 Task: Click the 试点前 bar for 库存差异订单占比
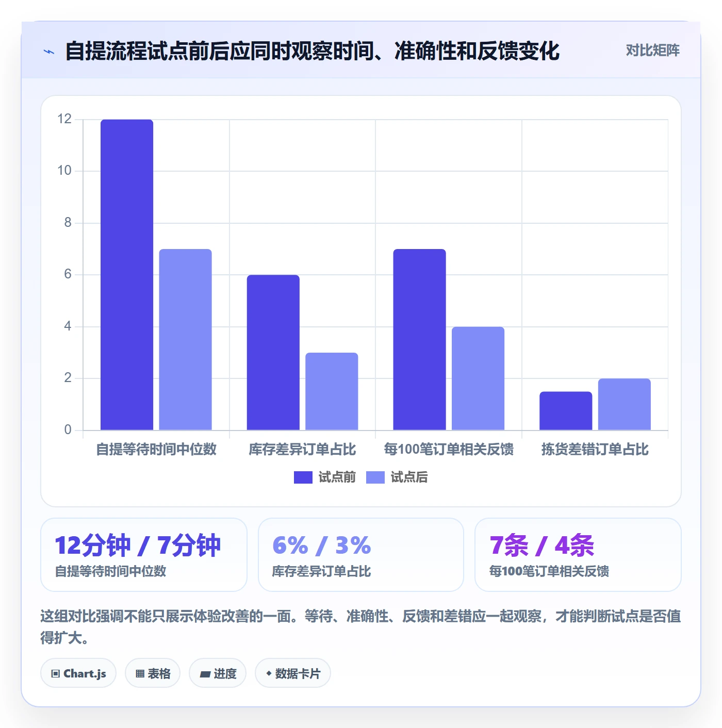coord(273,353)
